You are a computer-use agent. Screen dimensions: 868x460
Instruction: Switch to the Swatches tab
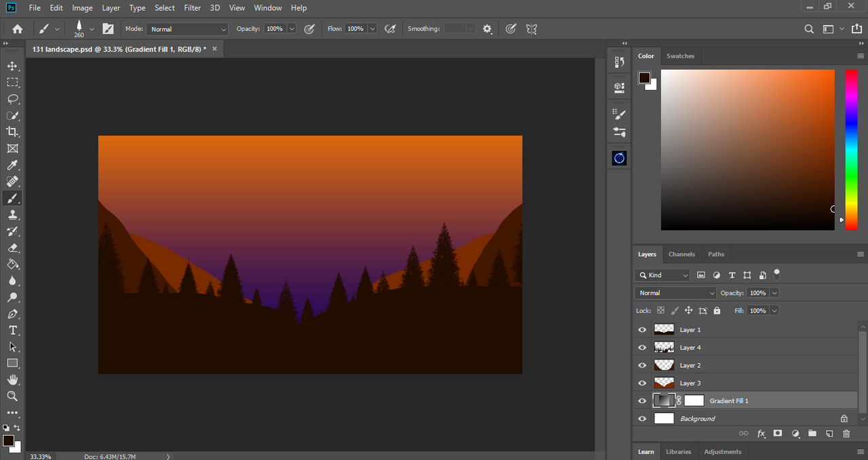680,56
